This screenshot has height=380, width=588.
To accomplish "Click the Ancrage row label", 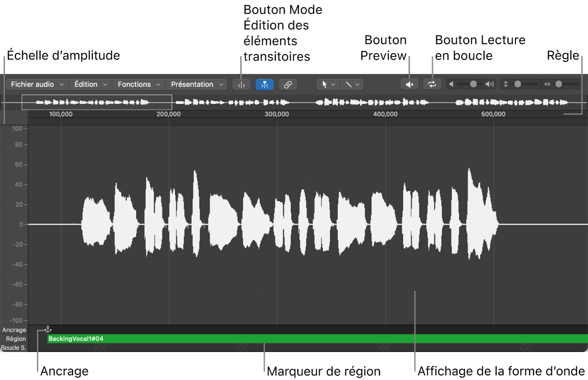I will click(14, 330).
